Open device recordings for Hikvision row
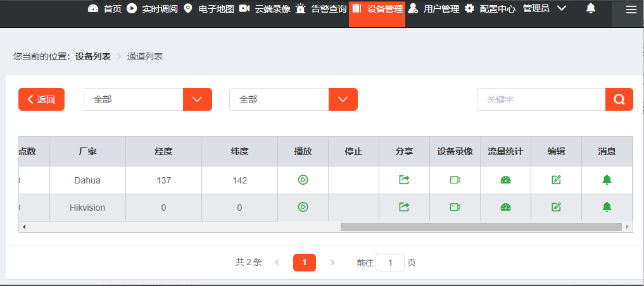The height and width of the screenshot is (286, 644). coord(455,207)
